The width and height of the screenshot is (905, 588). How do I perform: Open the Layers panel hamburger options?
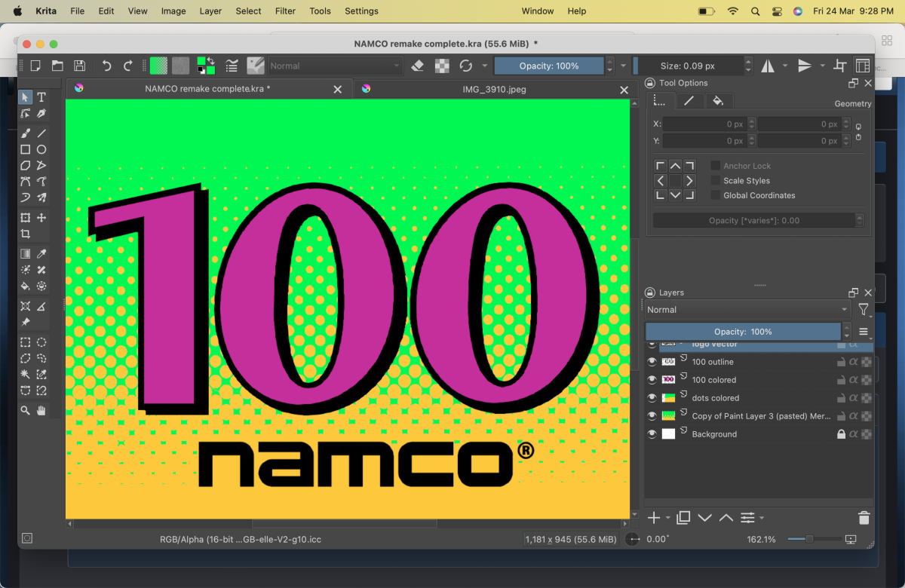point(864,332)
